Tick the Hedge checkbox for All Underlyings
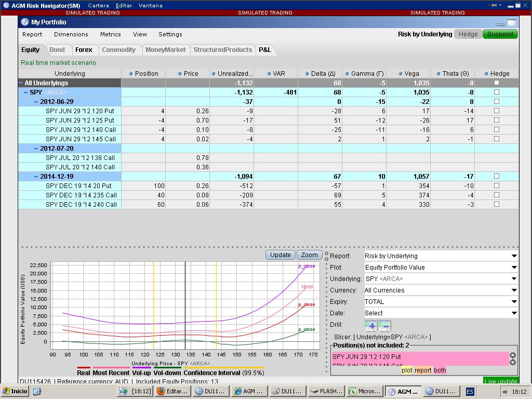532x399 pixels. tap(496, 83)
